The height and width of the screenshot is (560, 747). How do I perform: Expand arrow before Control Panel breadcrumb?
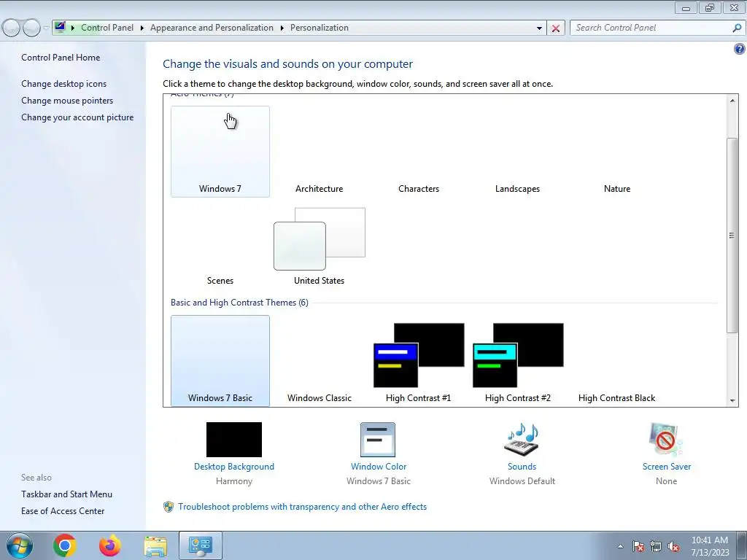click(73, 28)
